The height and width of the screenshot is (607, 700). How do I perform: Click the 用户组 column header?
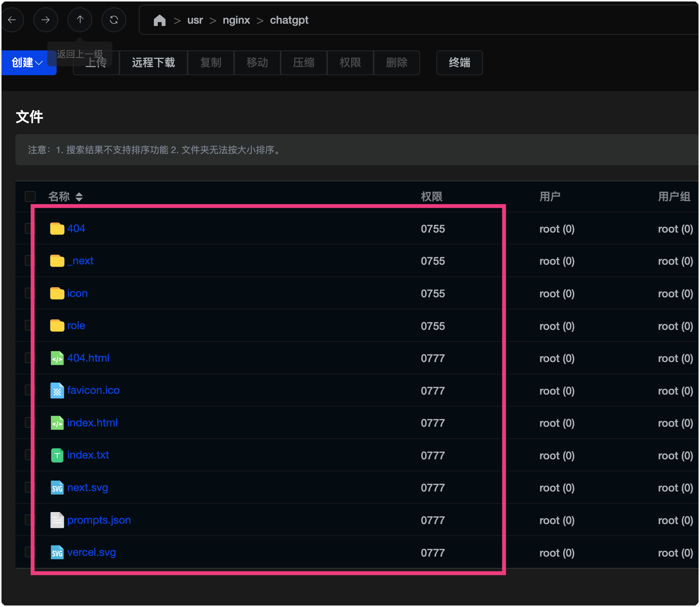click(674, 197)
